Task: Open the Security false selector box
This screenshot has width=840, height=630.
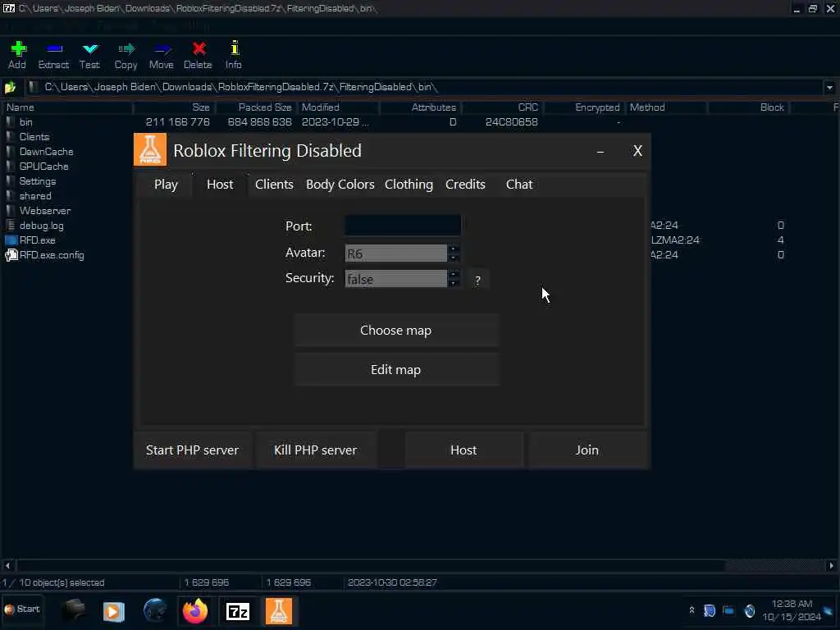Action: (396, 279)
